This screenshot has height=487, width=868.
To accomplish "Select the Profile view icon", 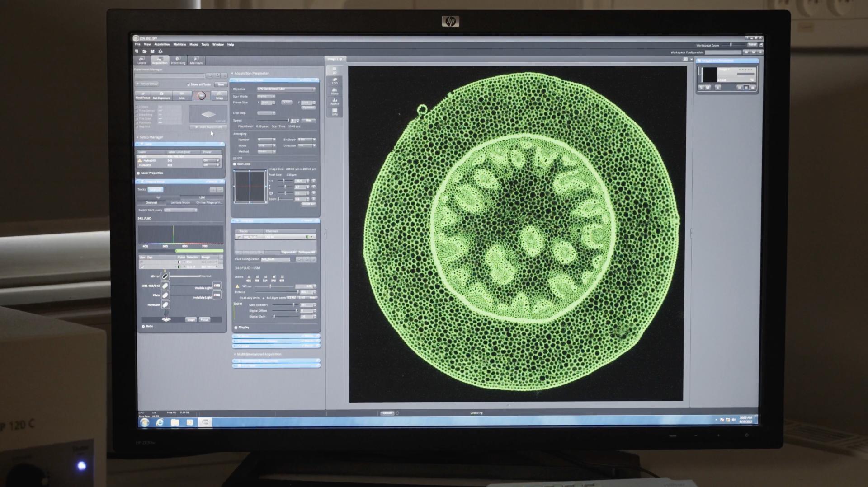I will pyautogui.click(x=335, y=102).
